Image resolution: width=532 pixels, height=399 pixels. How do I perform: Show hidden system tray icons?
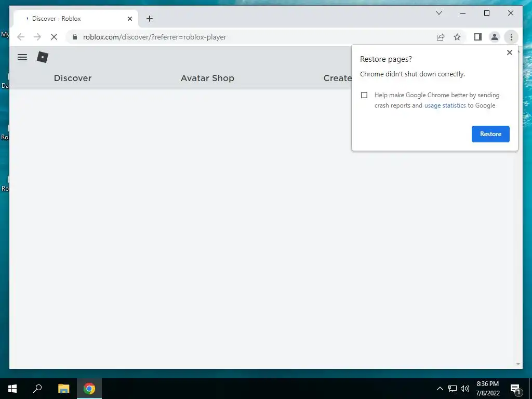click(x=440, y=389)
